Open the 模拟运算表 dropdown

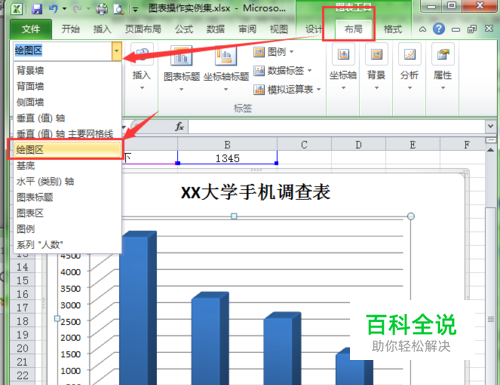pyautogui.click(x=287, y=89)
